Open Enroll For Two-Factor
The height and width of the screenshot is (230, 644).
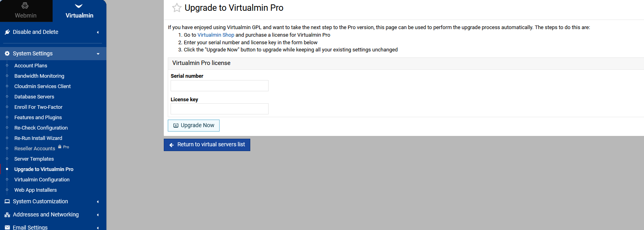pyautogui.click(x=38, y=107)
